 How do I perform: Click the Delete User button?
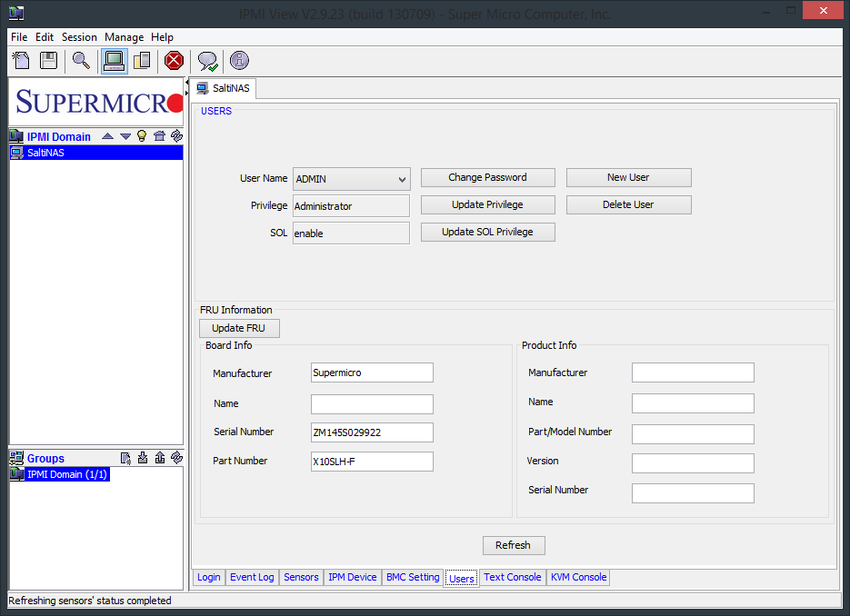(629, 204)
